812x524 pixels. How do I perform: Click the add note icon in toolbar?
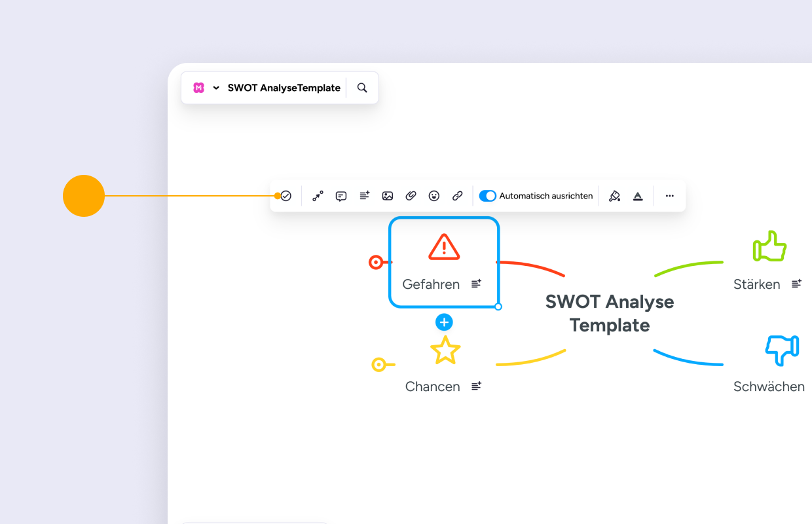[365, 196]
